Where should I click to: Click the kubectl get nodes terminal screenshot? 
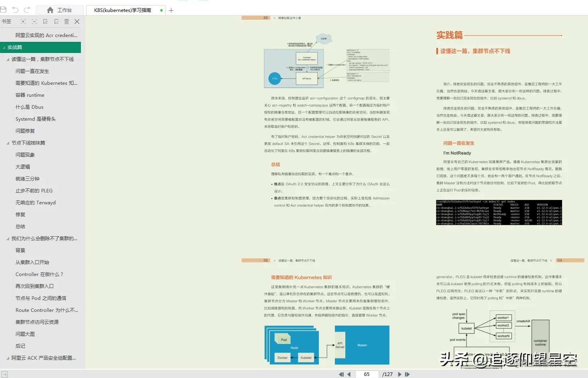point(499,213)
